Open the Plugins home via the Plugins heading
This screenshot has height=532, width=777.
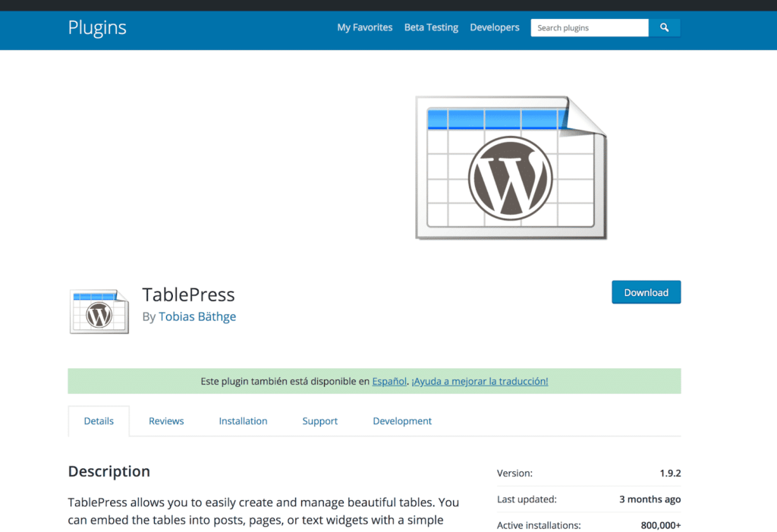96,27
